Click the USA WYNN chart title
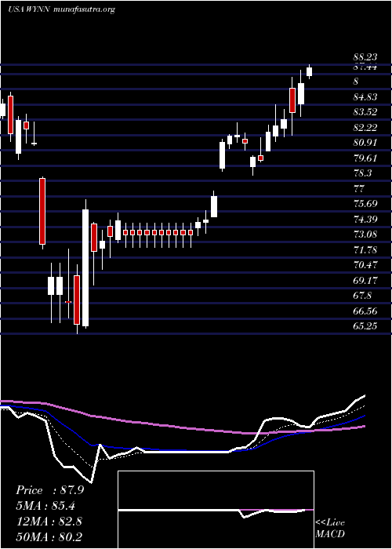The height and width of the screenshot is (549, 392). (61, 9)
